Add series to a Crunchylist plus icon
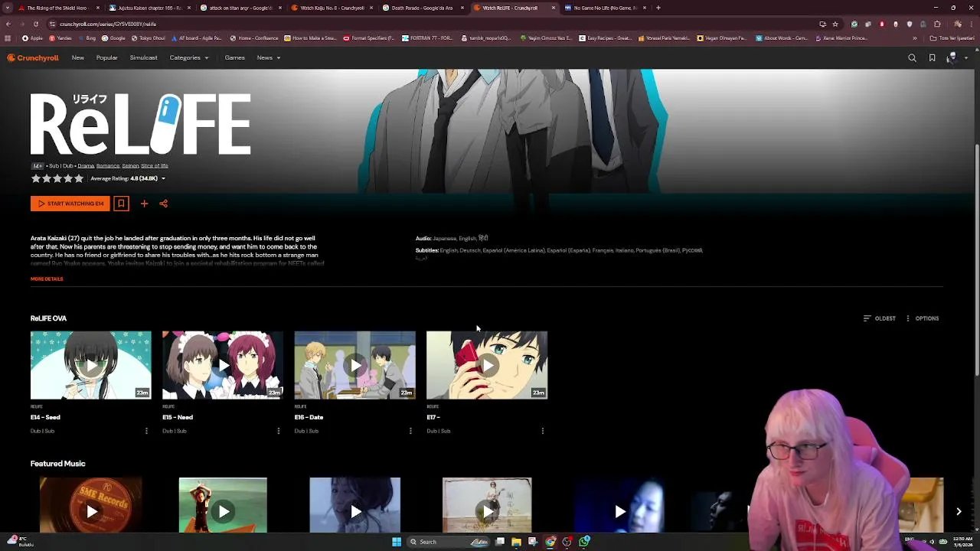Image resolution: width=980 pixels, height=551 pixels. click(x=144, y=204)
